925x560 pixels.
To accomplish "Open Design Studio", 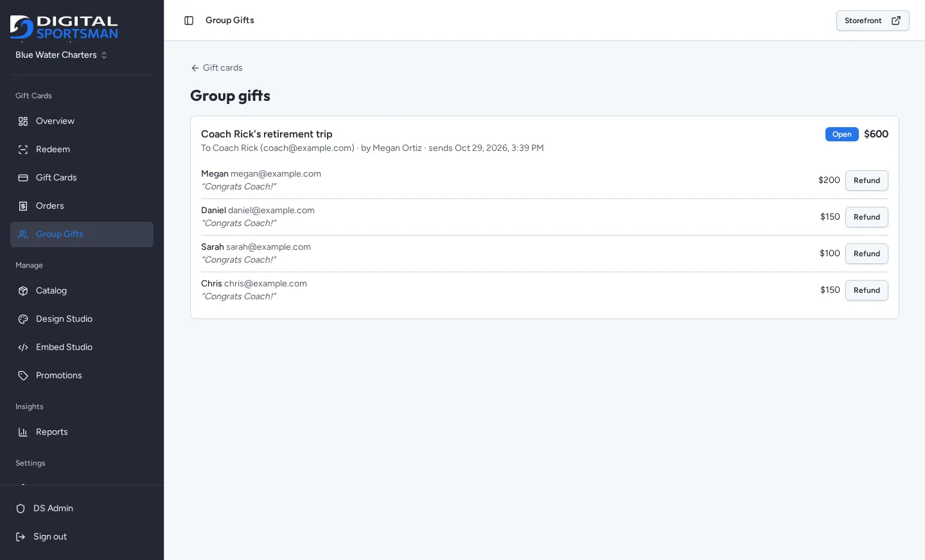I will click(x=82, y=319).
